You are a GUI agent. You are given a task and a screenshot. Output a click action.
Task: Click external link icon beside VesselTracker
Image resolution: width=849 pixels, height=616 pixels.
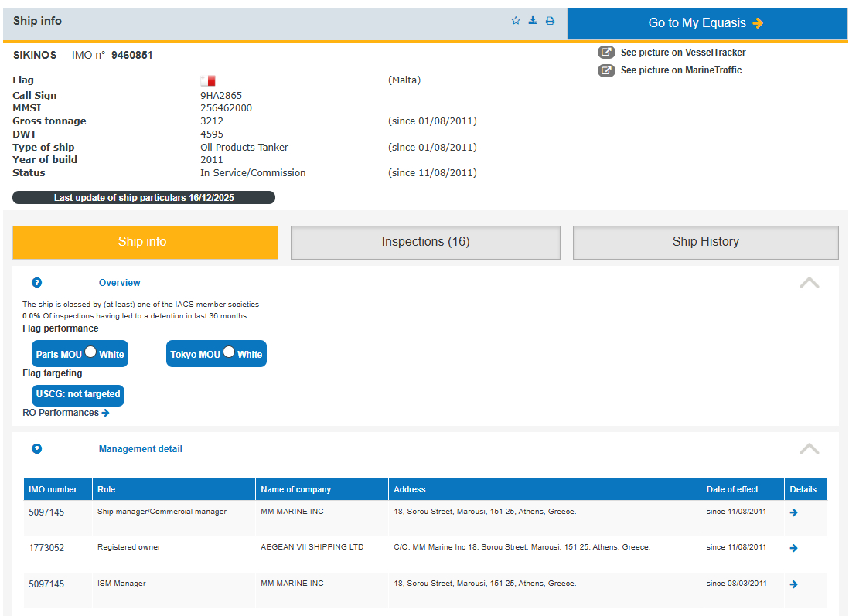pyautogui.click(x=607, y=53)
